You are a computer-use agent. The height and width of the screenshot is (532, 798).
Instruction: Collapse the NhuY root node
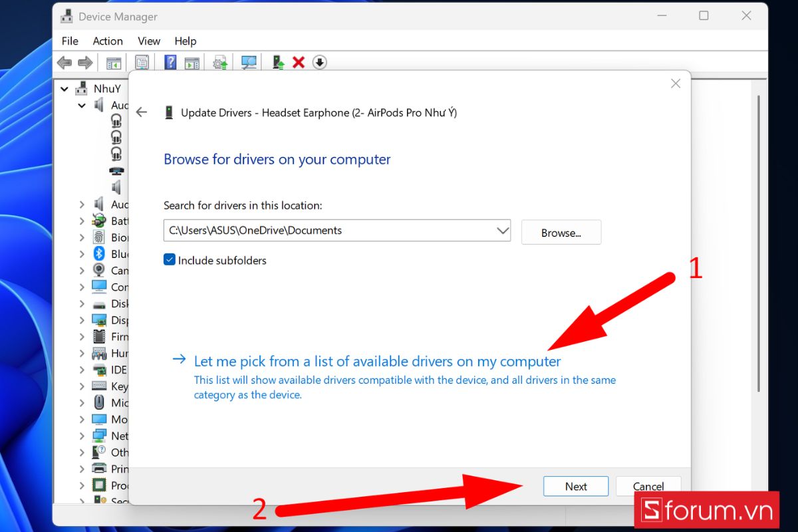pos(65,88)
